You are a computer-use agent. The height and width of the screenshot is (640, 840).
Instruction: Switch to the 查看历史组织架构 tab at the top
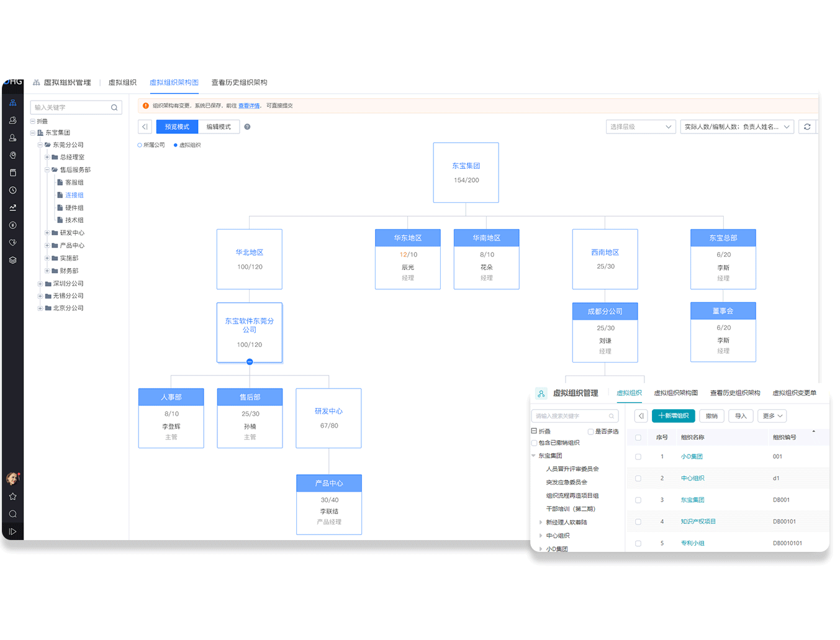click(x=239, y=83)
